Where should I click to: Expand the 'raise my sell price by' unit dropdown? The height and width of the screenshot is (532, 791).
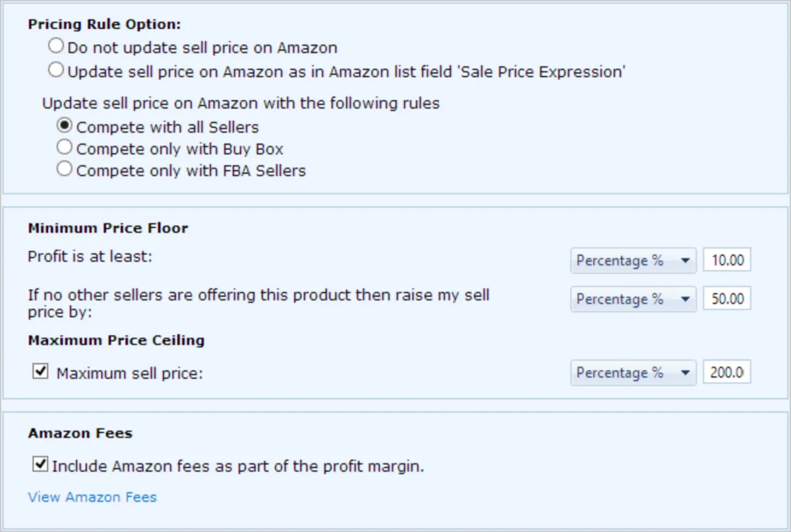pyautogui.click(x=633, y=299)
